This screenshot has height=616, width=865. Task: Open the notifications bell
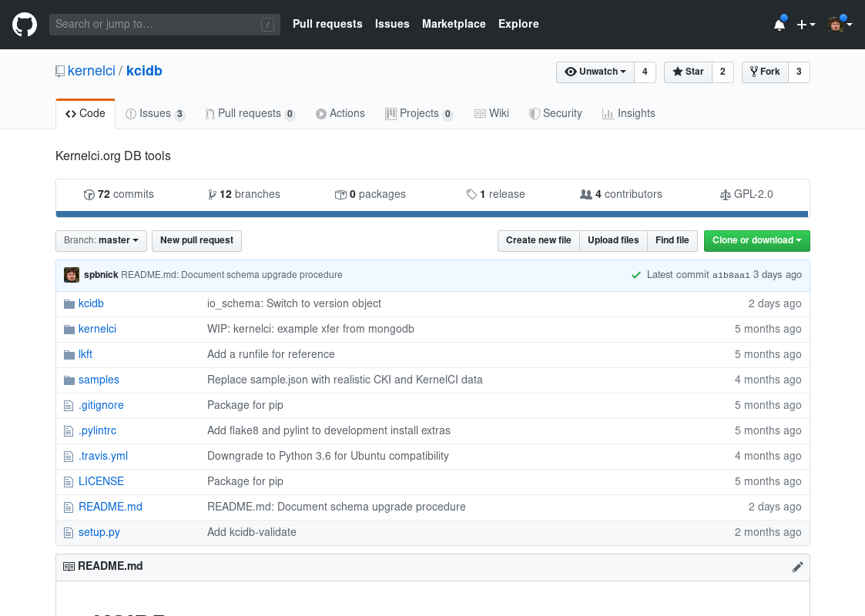780,25
